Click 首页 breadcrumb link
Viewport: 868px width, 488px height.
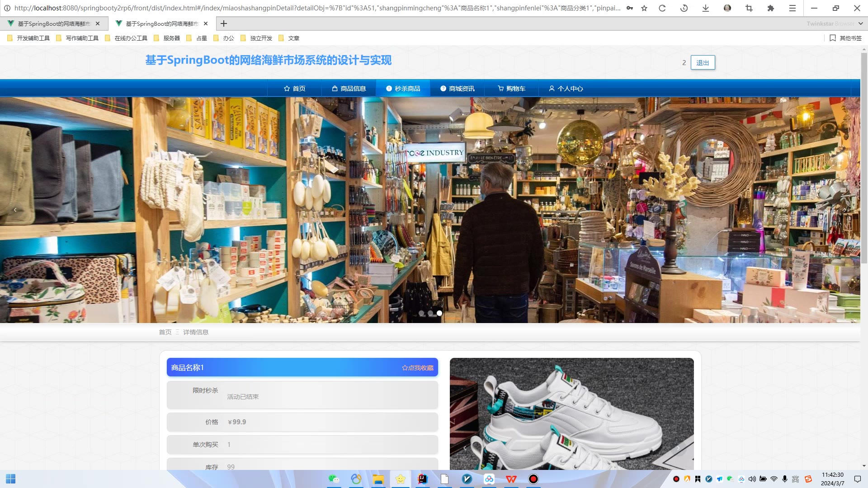pos(165,332)
